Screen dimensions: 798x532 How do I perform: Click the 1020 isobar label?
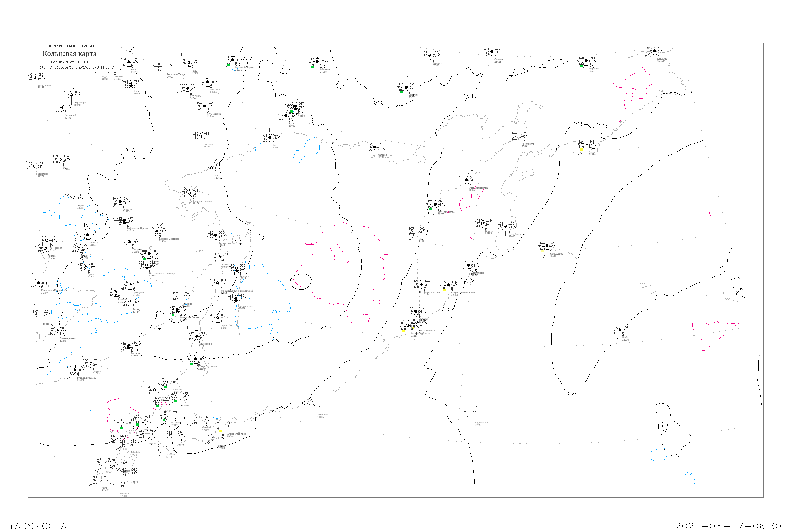pos(571,394)
